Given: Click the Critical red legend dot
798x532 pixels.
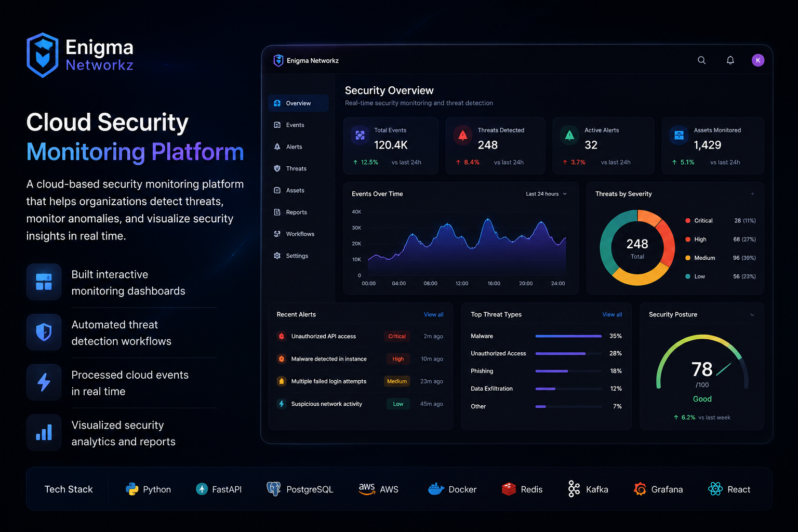Looking at the screenshot, I should [688, 220].
